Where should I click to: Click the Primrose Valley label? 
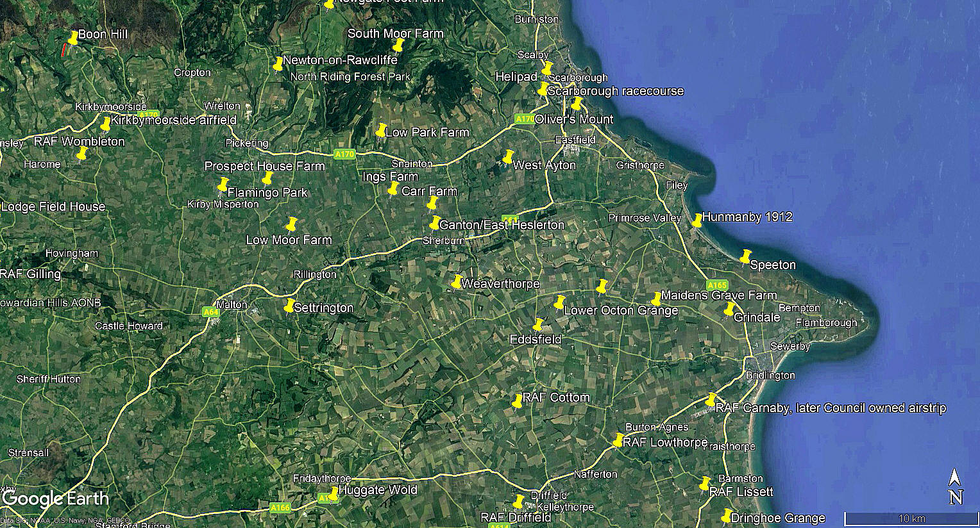click(645, 218)
